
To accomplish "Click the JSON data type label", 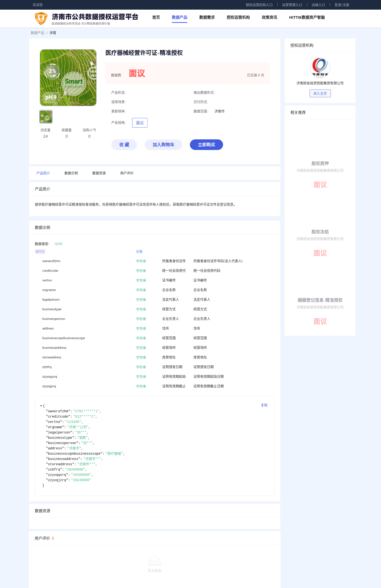I will [58, 244].
